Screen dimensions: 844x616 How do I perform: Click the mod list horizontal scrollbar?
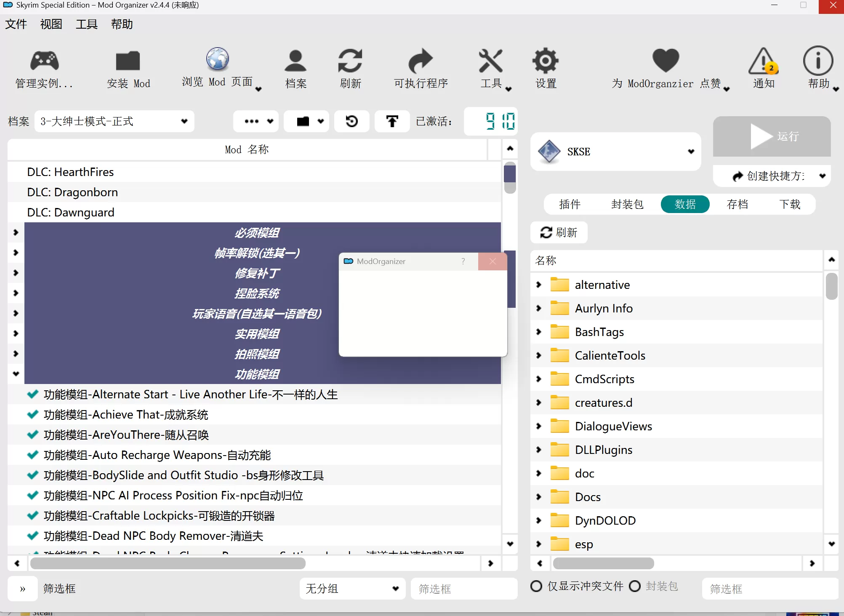pyautogui.click(x=168, y=563)
